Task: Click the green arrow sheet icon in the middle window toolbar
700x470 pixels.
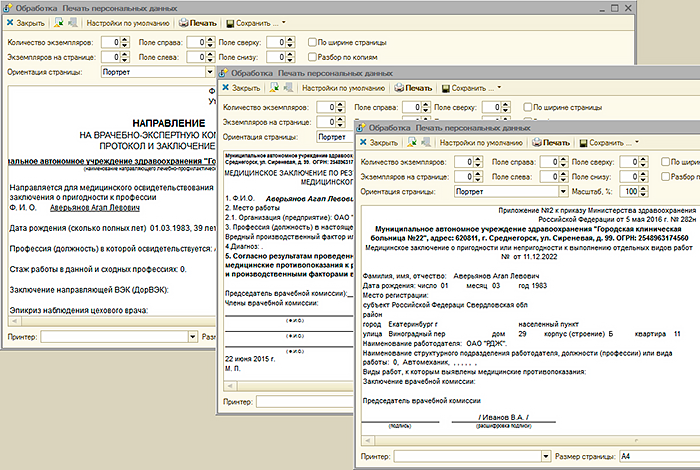Action: pos(274,88)
